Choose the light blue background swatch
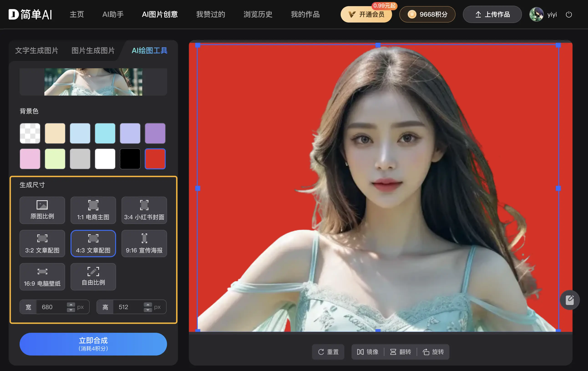The width and height of the screenshot is (588, 371). coord(80,133)
